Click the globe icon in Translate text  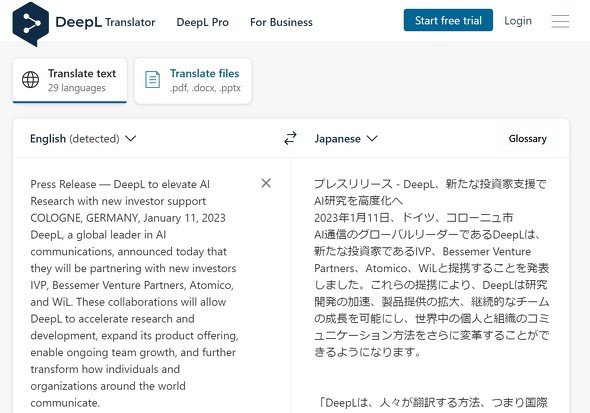[x=30, y=80]
